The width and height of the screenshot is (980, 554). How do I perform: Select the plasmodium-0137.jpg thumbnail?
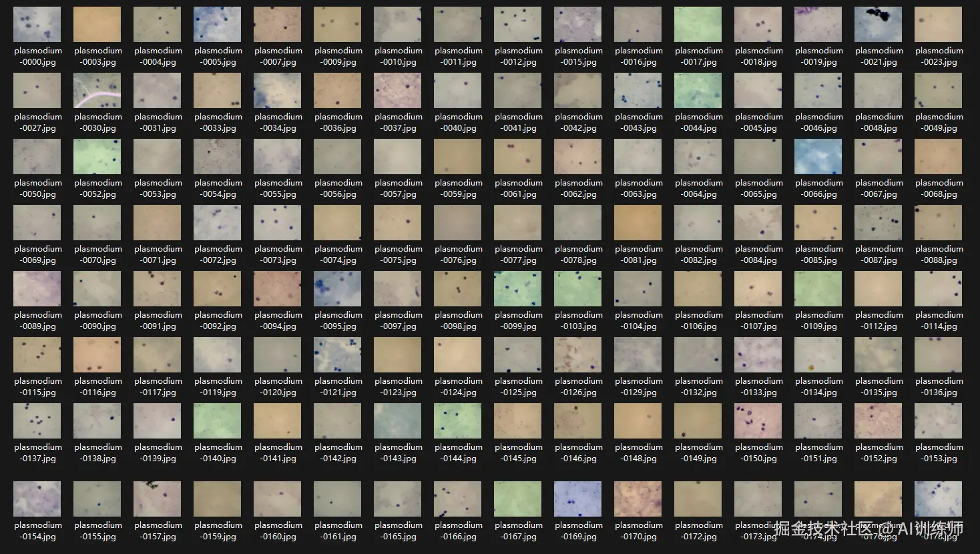click(x=37, y=421)
